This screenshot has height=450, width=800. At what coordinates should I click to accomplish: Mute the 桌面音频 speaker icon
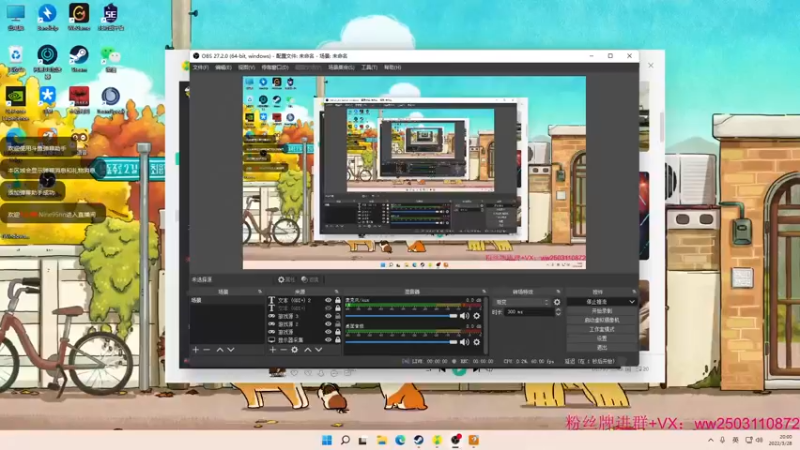coord(464,342)
